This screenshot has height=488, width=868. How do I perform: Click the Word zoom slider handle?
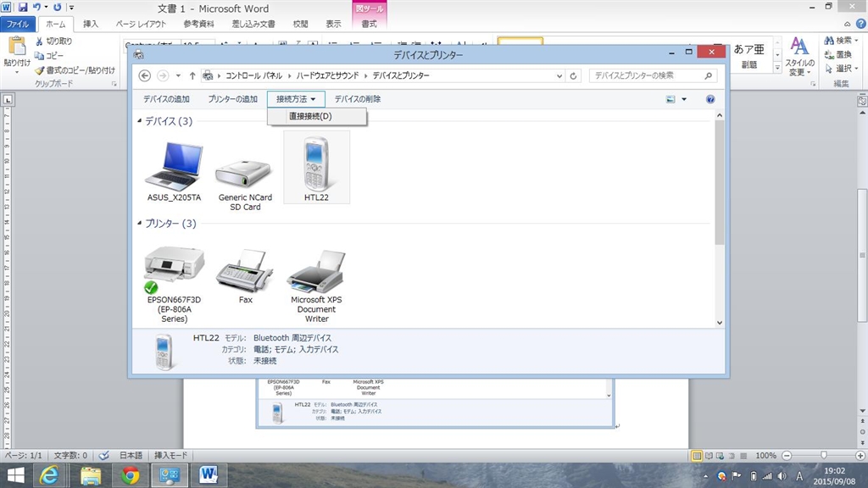click(x=824, y=455)
